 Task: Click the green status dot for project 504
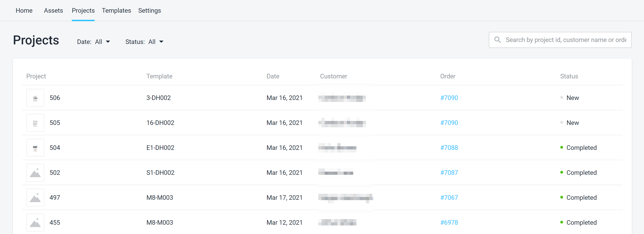tap(562, 147)
